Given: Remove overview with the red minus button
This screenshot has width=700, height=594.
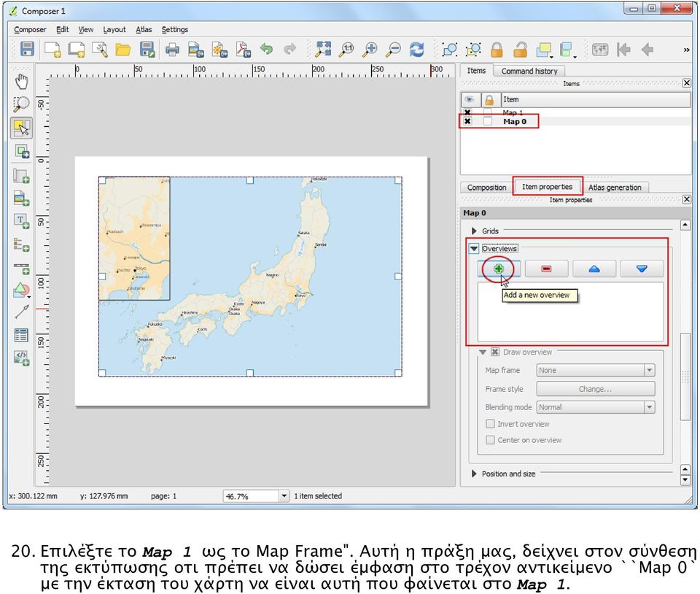Looking at the screenshot, I should [x=546, y=269].
